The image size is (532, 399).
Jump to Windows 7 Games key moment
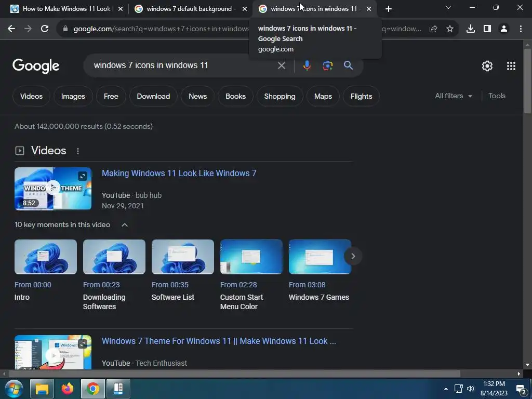(320, 257)
